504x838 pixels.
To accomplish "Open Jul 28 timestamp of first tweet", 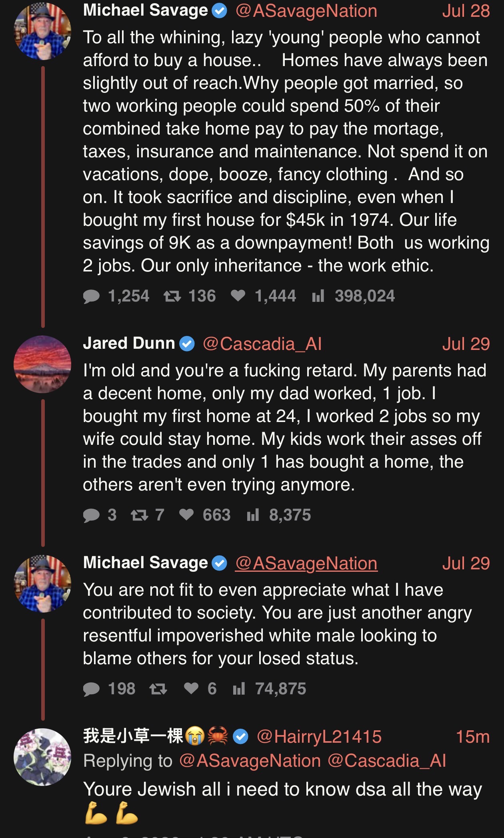I will point(466,11).
